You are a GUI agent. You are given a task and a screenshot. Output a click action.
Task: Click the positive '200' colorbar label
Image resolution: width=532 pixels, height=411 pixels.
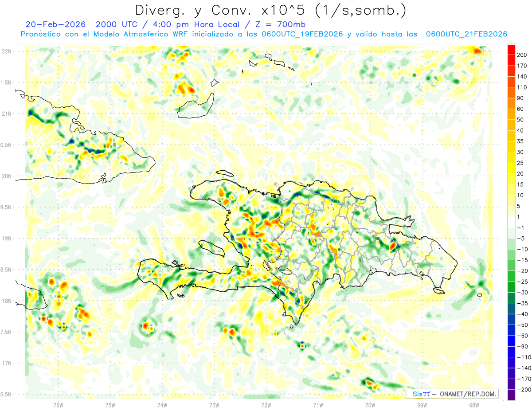(x=523, y=55)
